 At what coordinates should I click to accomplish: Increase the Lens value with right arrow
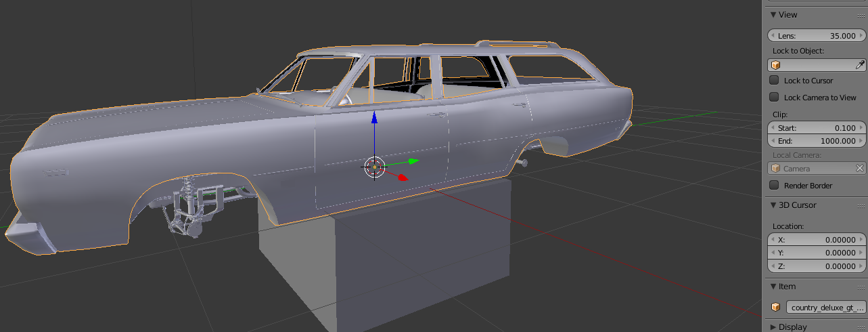point(861,35)
